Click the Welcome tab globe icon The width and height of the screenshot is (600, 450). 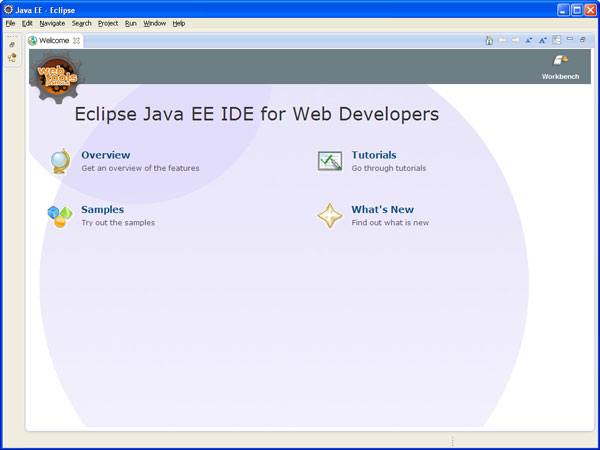[33, 41]
